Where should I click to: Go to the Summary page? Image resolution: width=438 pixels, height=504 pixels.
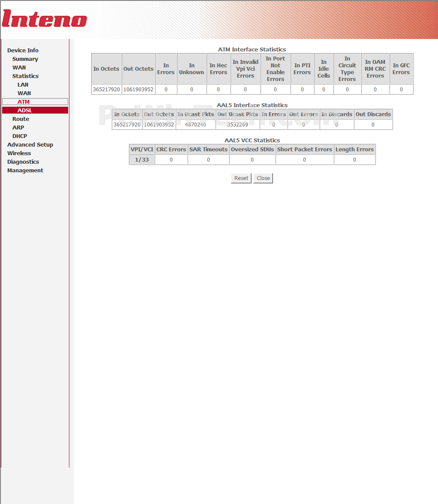pos(25,59)
